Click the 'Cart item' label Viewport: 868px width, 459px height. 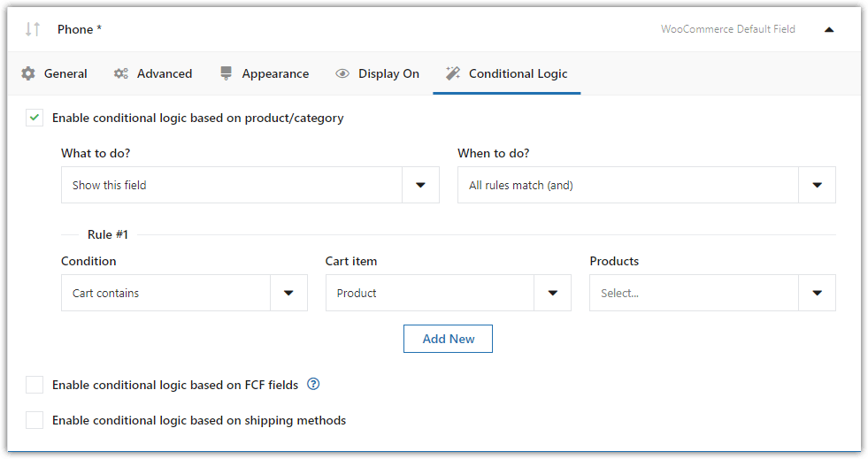click(x=351, y=261)
